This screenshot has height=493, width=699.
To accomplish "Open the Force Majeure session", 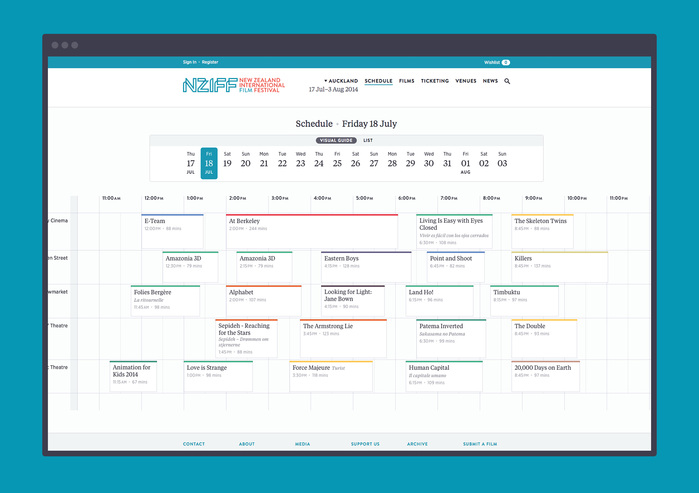I will click(x=331, y=376).
